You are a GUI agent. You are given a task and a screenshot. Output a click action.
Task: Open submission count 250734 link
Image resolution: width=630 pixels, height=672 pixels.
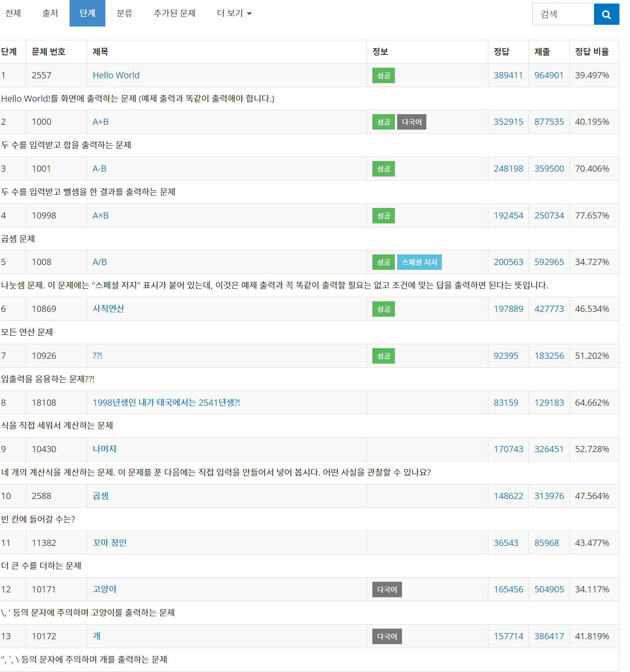[x=549, y=215]
